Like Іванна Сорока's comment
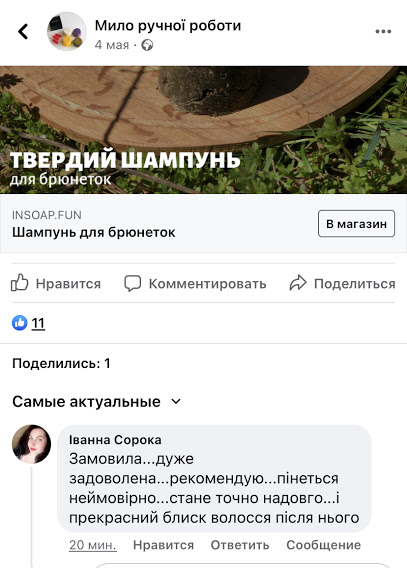Screen dimensions: 407x568 click(163, 545)
